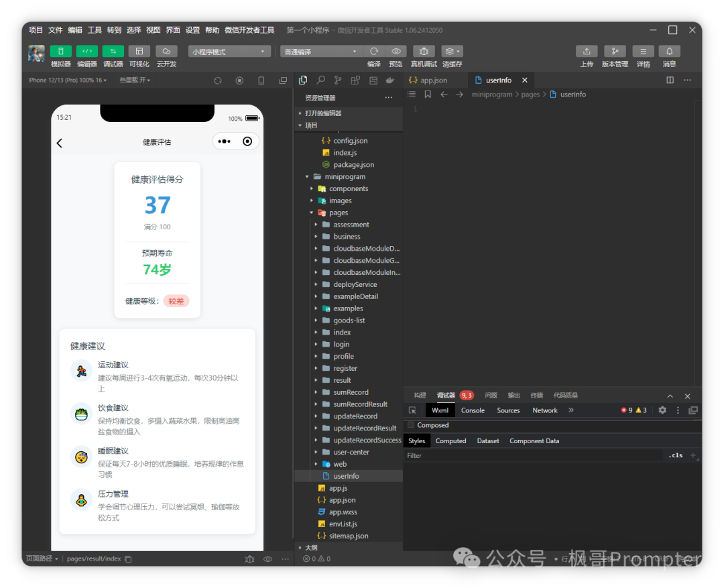Click the .cls button in Styles
724x588 pixels.
676,455
